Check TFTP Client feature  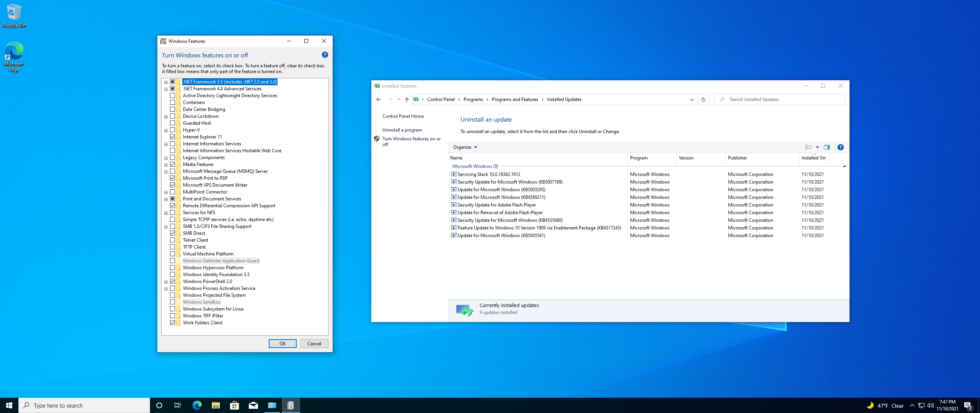pos(173,247)
